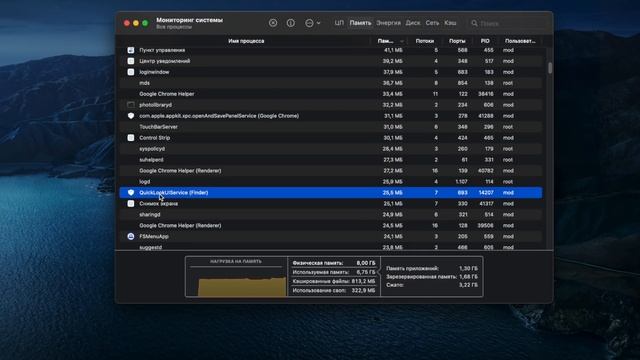Select the FSMenuApp process name
Viewport: 640px width, 360px height.
pyautogui.click(x=154, y=236)
